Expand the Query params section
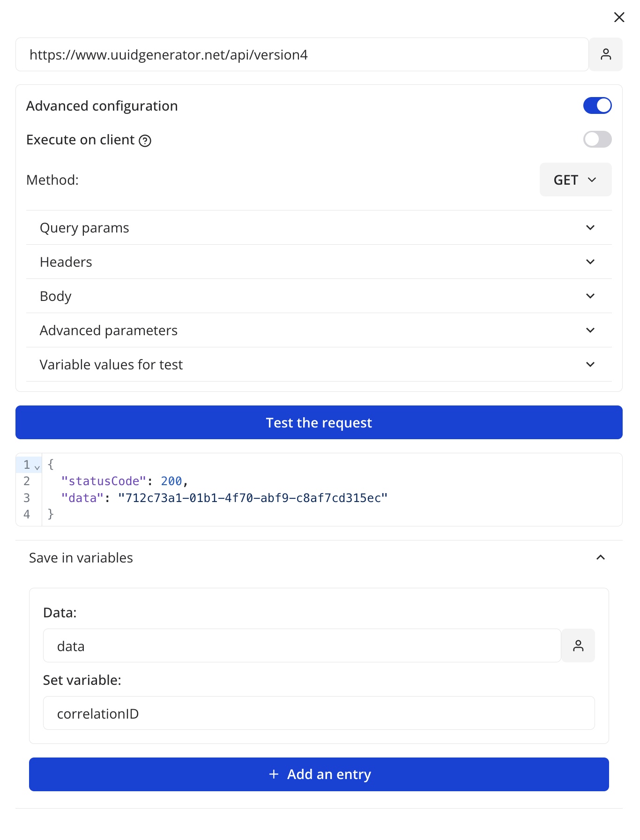640x840 pixels. pos(319,228)
